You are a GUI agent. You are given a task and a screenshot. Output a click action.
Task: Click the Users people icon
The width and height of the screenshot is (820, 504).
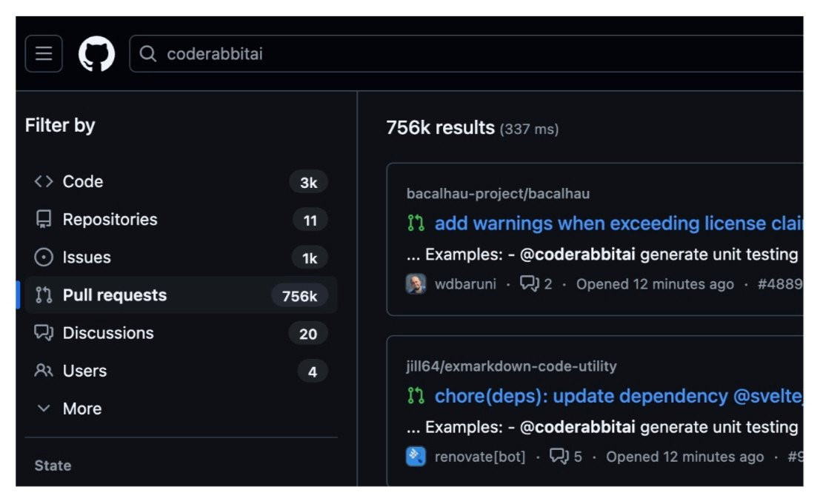tap(44, 370)
